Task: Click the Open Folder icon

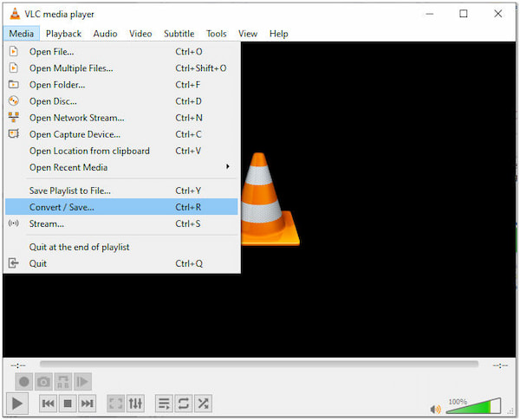Action: tap(13, 84)
